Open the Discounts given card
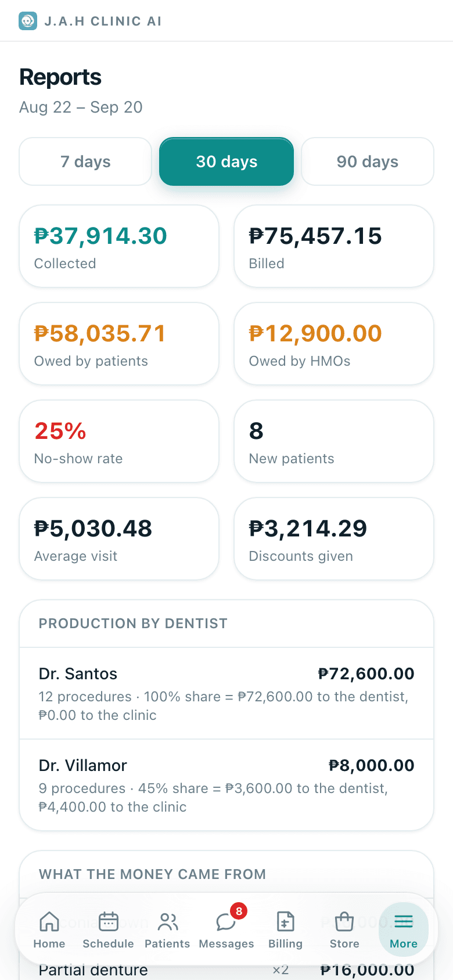Image resolution: width=453 pixels, height=980 pixels. (334, 539)
